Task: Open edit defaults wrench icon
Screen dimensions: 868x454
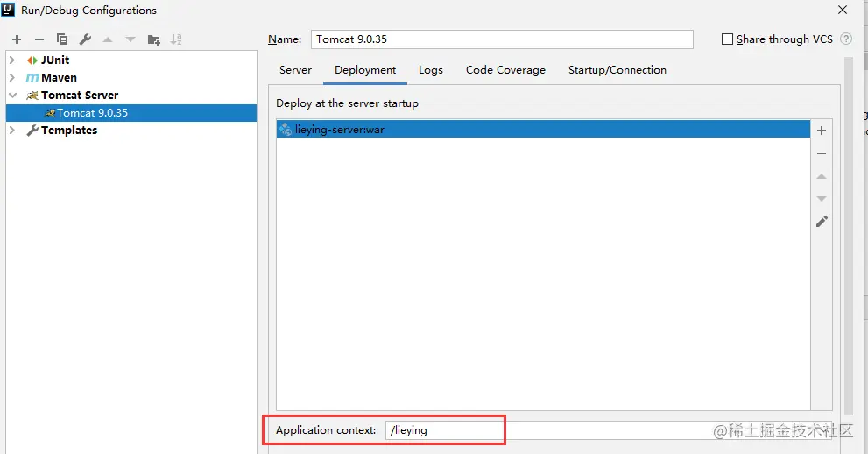Action: pyautogui.click(x=85, y=39)
